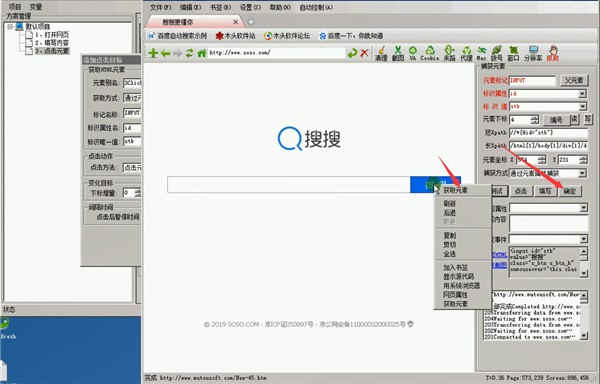Open the 文件 menu
The image size is (600, 384).
point(160,7)
